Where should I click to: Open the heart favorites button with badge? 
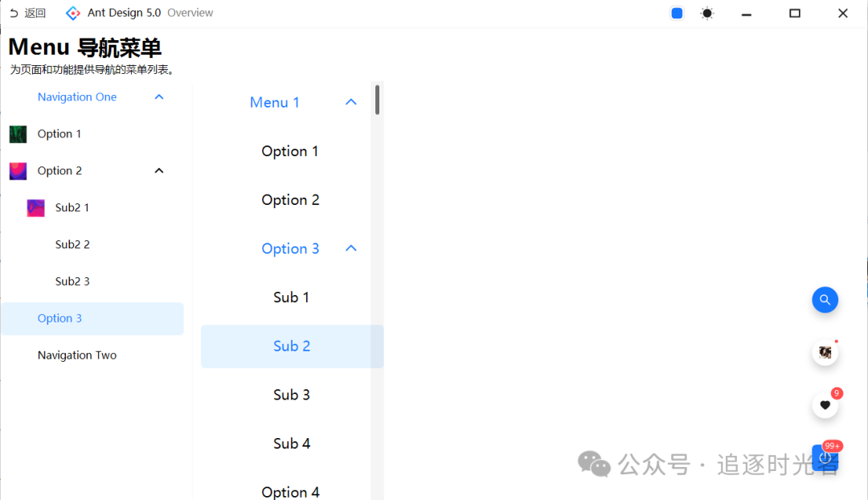(825, 405)
